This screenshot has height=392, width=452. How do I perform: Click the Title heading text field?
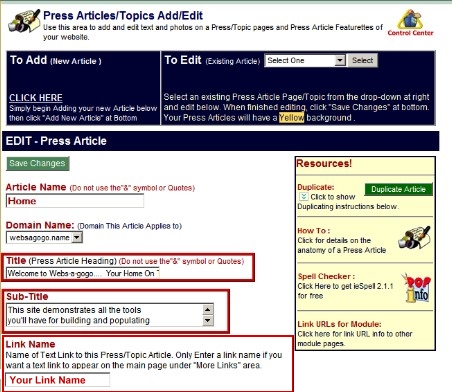(83, 273)
